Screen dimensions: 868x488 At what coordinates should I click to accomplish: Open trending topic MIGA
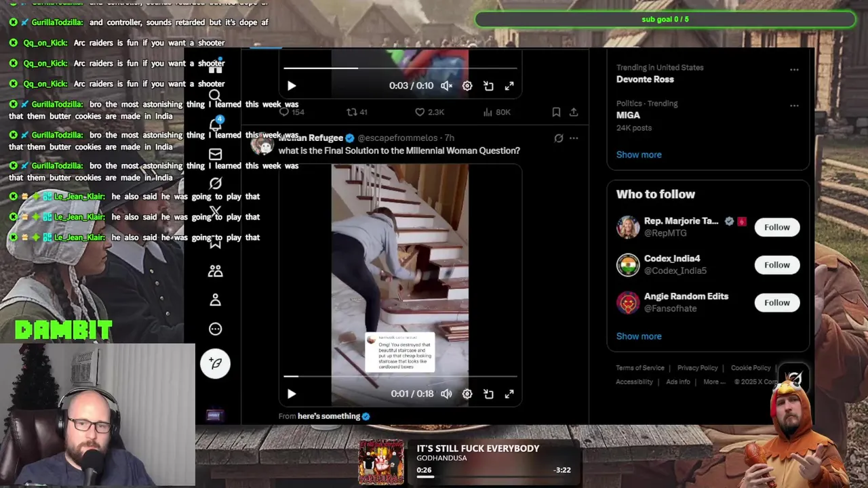(628, 115)
